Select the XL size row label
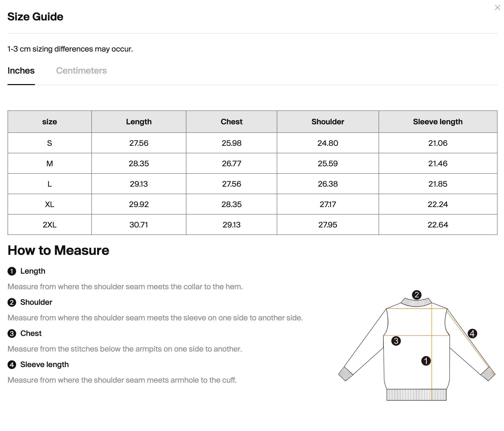The image size is (504, 431). coord(49,204)
